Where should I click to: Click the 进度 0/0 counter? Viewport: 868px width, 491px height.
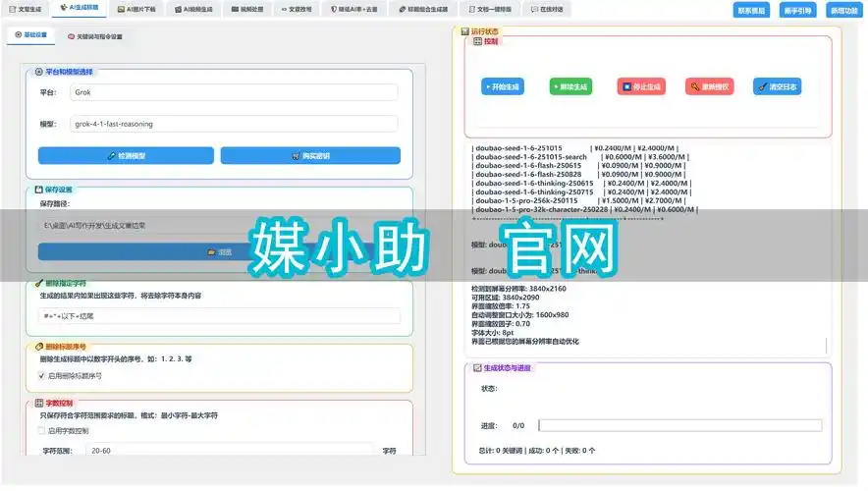[x=518, y=425]
